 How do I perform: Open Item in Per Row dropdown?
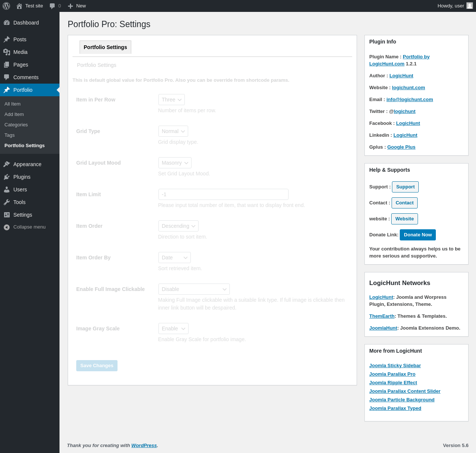tap(171, 100)
